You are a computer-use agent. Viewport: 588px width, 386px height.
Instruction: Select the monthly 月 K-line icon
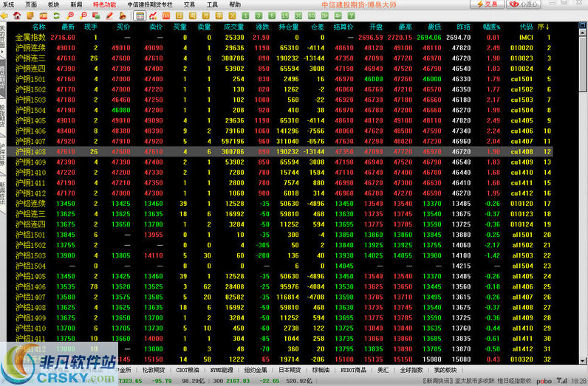click(x=205, y=15)
